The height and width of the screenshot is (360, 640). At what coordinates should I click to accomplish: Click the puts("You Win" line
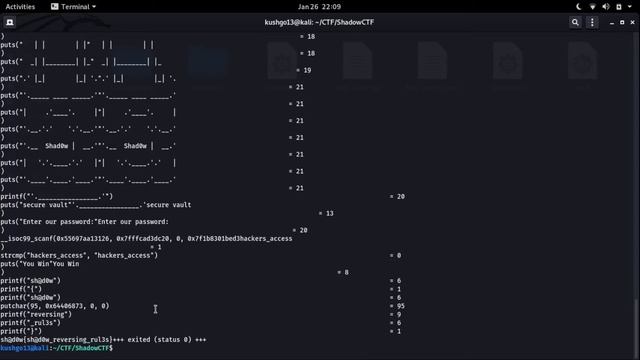click(40, 264)
